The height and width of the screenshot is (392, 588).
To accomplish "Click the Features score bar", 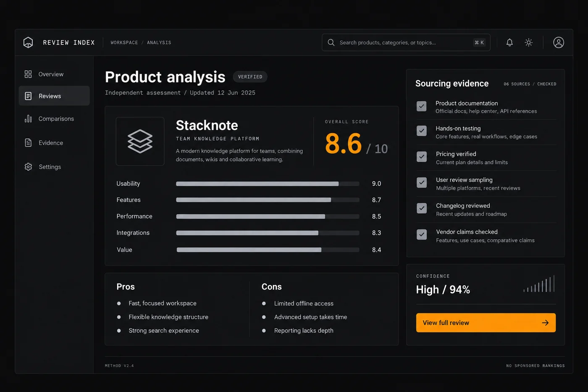I will click(x=268, y=200).
